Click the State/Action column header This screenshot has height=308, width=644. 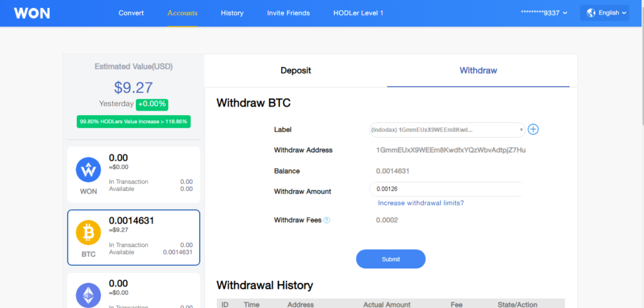coord(517,304)
